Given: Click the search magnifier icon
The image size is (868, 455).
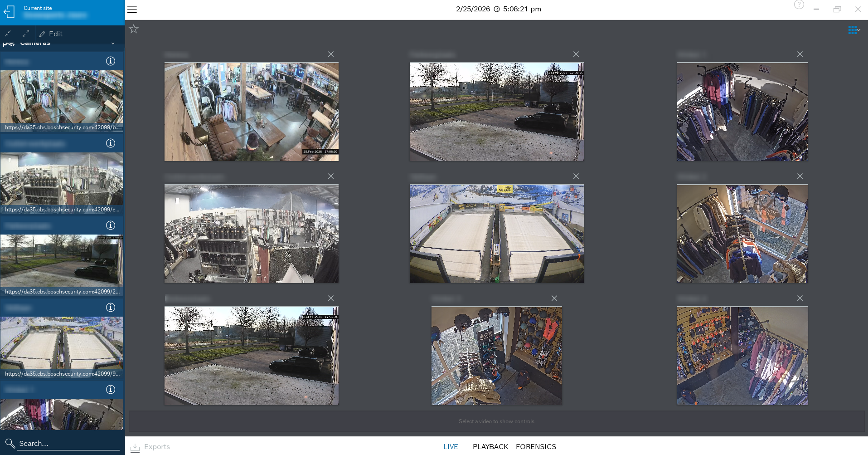Looking at the screenshot, I should click(x=10, y=443).
